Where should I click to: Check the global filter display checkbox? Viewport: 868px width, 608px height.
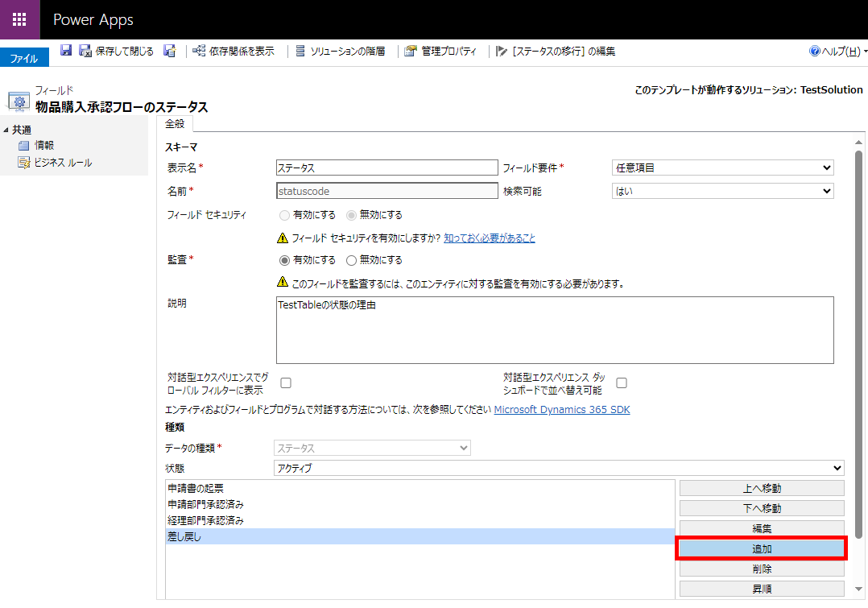click(286, 383)
